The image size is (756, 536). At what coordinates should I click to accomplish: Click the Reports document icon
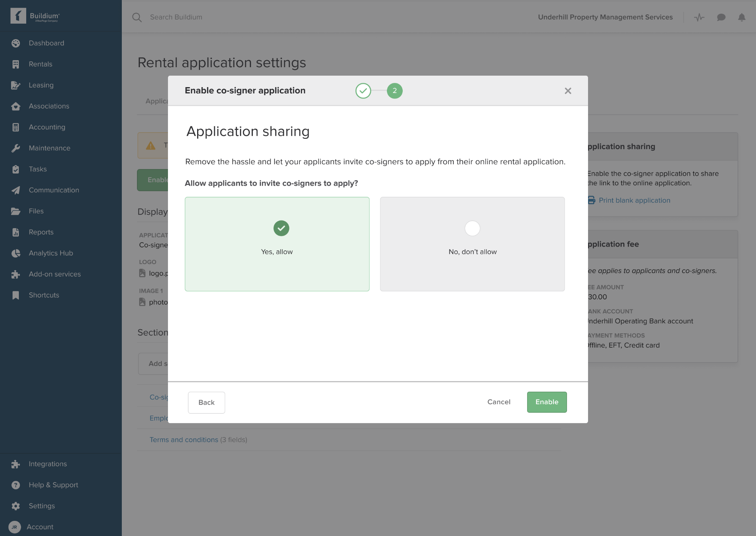16,232
